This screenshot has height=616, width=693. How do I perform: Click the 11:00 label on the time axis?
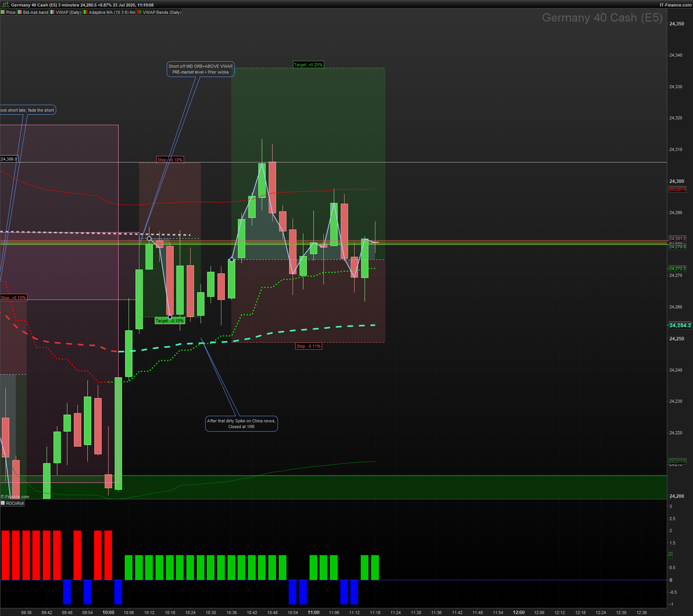pyautogui.click(x=314, y=613)
